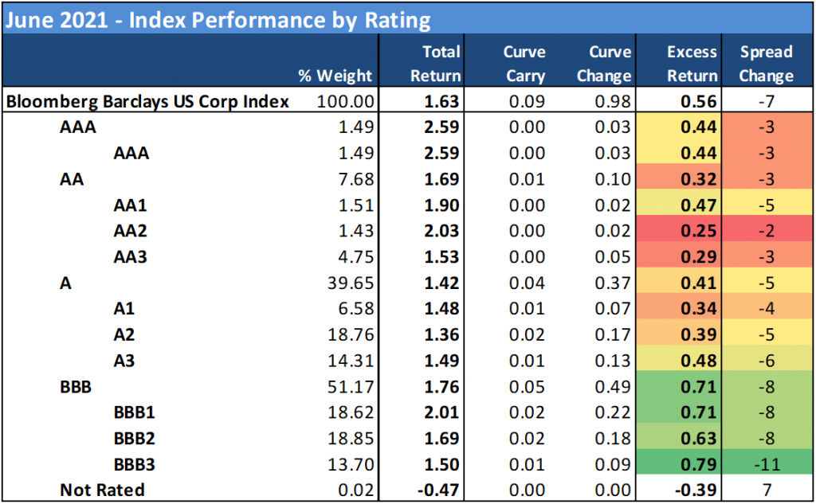Select the AA2 sub-rating row label

pos(132,231)
